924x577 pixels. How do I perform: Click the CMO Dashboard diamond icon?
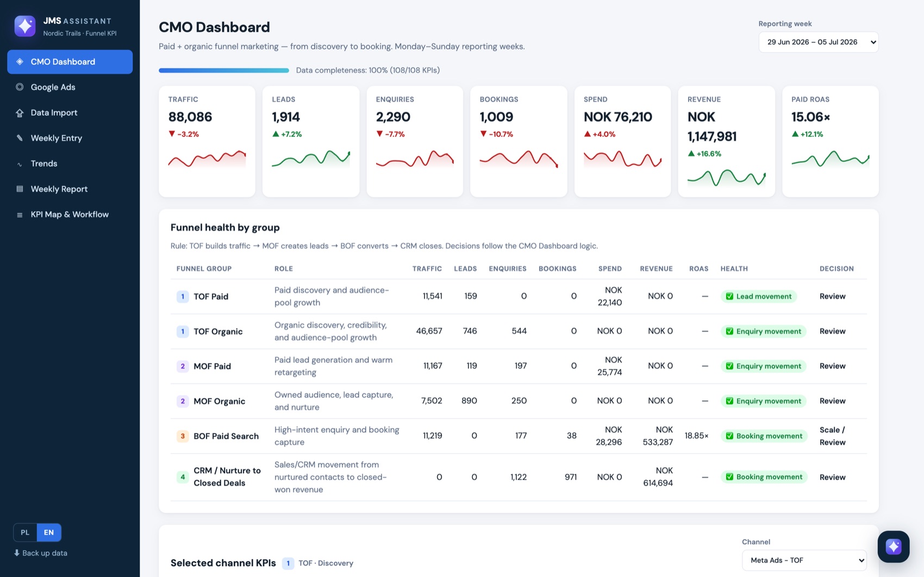coord(20,62)
